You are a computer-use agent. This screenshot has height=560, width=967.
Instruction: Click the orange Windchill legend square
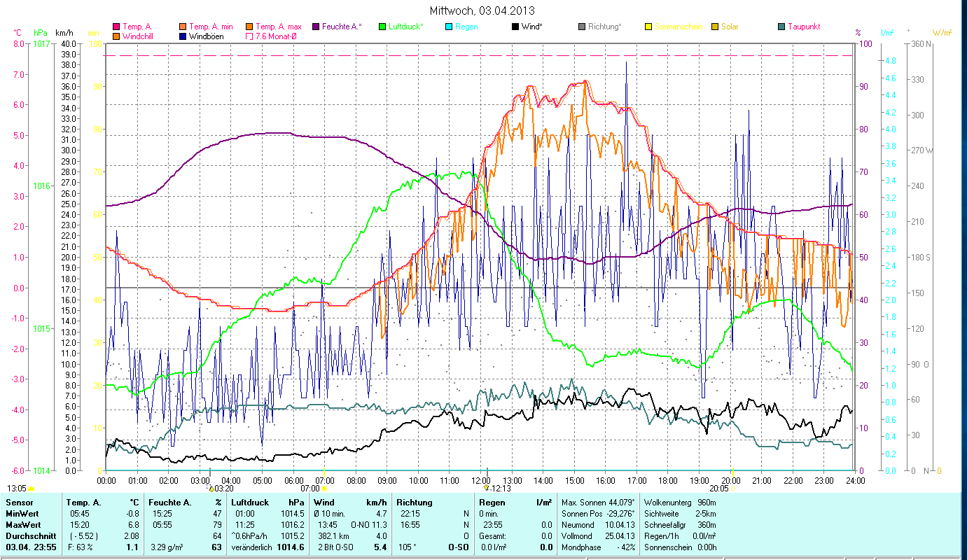tap(116, 36)
